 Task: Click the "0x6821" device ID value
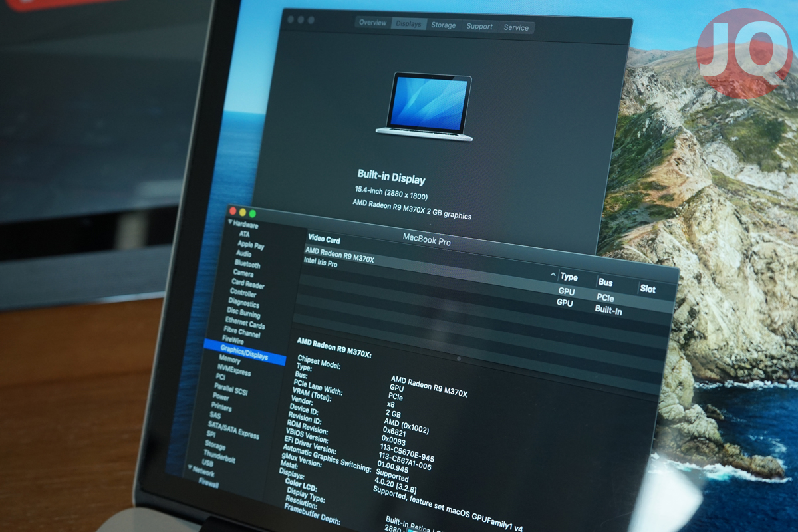395,432
